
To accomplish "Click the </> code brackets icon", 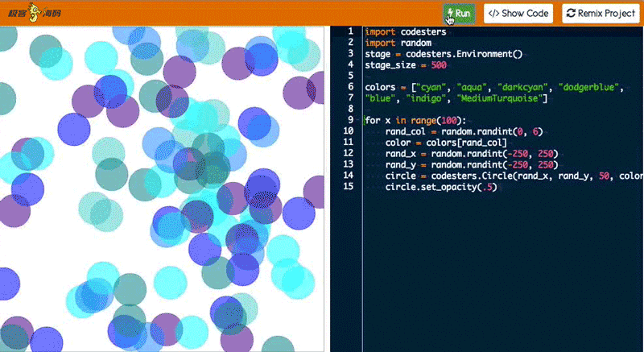I will (493, 14).
